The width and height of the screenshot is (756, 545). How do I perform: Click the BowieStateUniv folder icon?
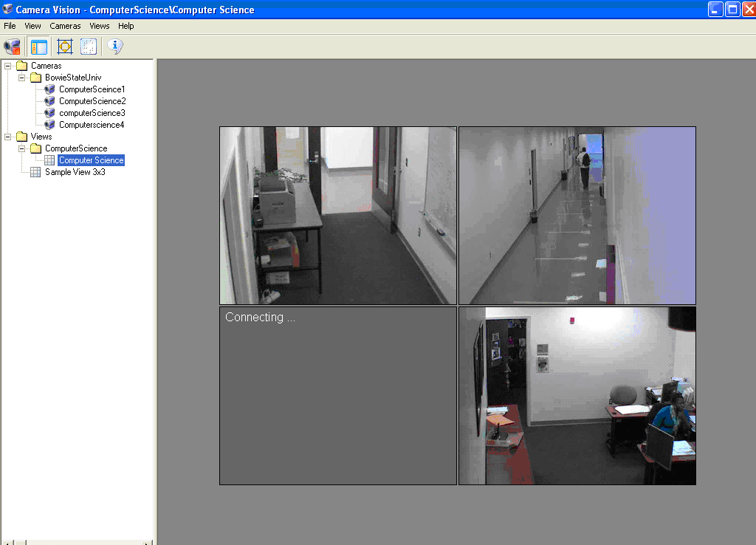tap(35, 78)
